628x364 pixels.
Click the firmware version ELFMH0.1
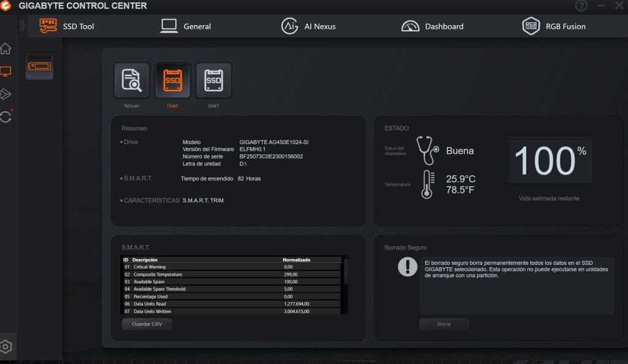click(252, 149)
